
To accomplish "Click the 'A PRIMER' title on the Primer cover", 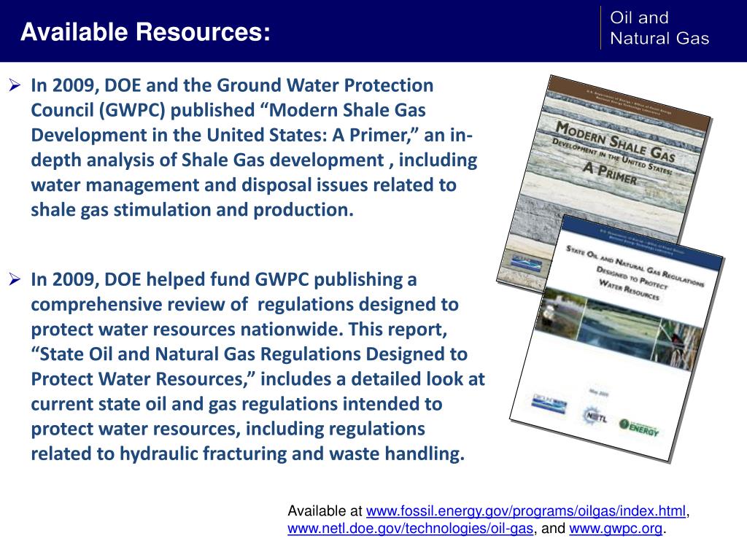I will [610, 174].
